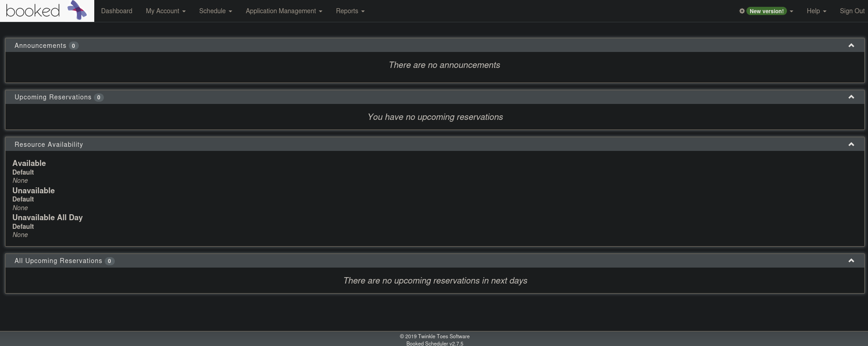
Task: Click the caret beside New version! badge
Action: click(x=791, y=11)
